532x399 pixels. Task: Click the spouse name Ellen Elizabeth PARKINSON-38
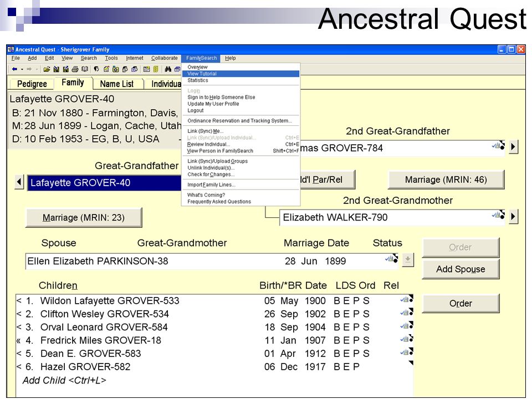(98, 261)
